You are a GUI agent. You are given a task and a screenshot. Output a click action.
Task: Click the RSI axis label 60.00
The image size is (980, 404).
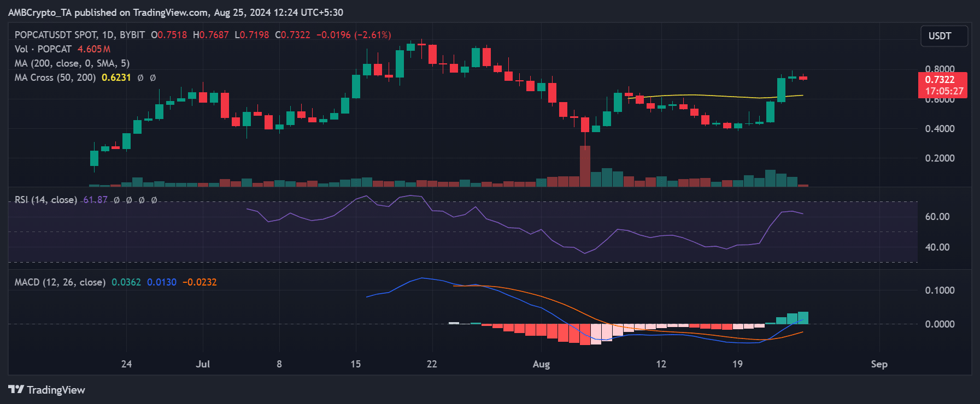[x=937, y=217]
